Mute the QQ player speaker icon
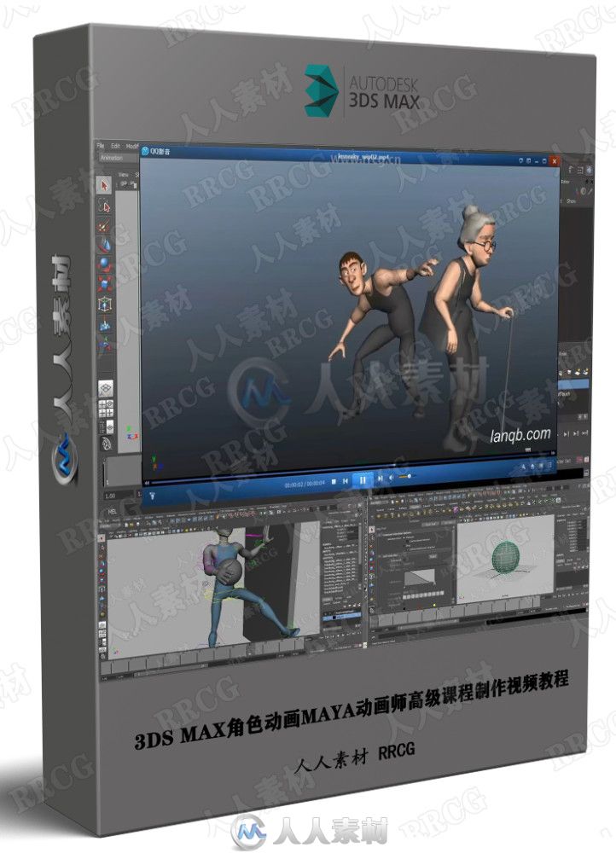The image size is (616, 859). [392, 480]
